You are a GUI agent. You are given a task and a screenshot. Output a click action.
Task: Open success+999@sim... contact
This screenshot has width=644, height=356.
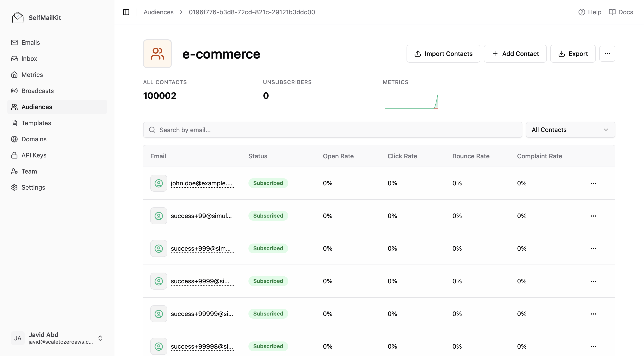[202, 248]
